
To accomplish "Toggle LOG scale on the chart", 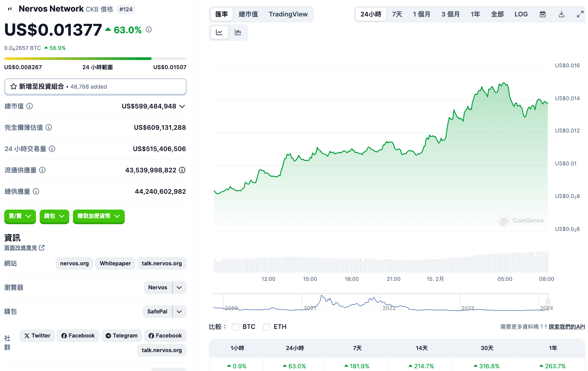I will [521, 14].
